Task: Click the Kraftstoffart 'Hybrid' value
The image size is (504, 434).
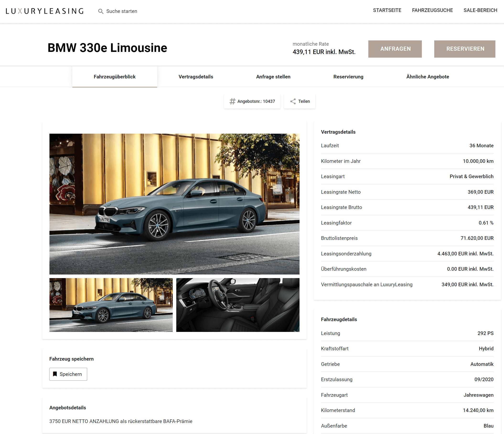Action: (x=486, y=349)
